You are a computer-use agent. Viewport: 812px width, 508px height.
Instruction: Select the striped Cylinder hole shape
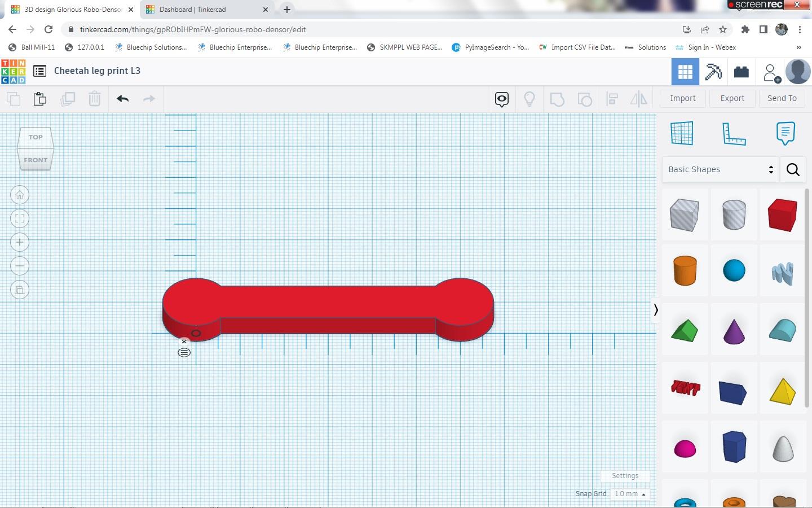pos(734,214)
